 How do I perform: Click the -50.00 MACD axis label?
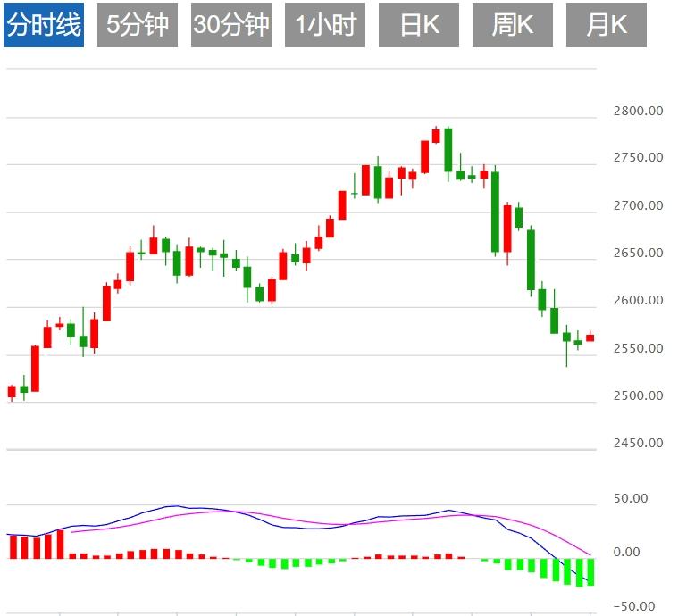(x=642, y=607)
